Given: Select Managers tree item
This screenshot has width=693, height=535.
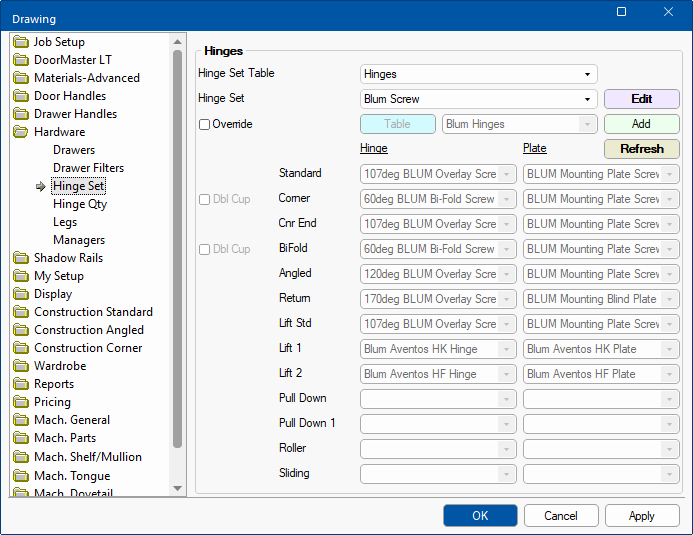Looking at the screenshot, I should tap(79, 240).
